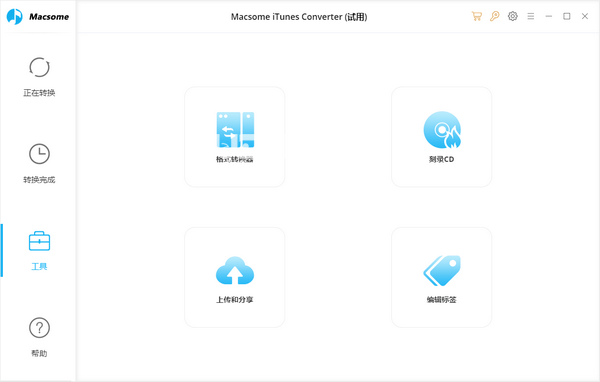The image size is (600, 382).
Task: Close the Macsome iTunes Converter window
Action: [585, 16]
